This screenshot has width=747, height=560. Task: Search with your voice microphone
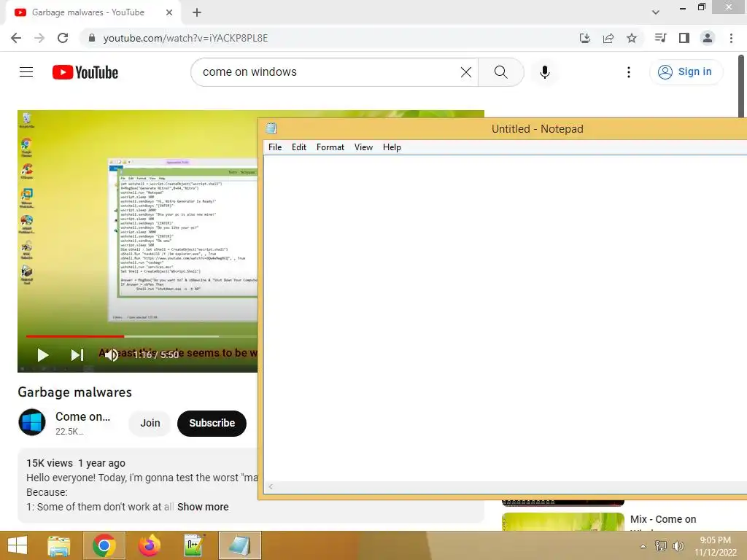tap(545, 72)
